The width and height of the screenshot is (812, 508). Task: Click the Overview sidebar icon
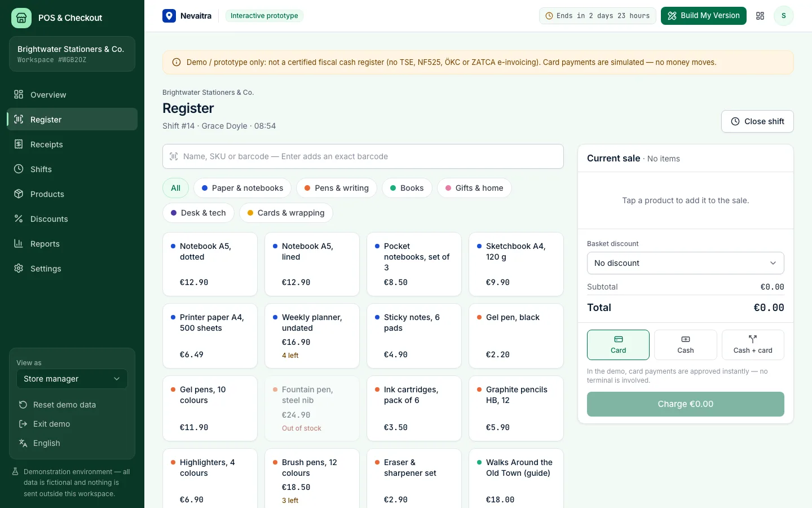tap(19, 94)
